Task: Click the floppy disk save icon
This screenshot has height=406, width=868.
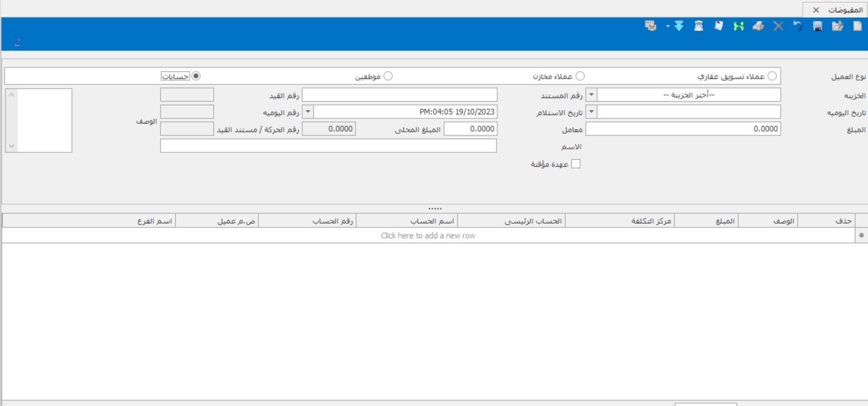Action: pyautogui.click(x=817, y=26)
